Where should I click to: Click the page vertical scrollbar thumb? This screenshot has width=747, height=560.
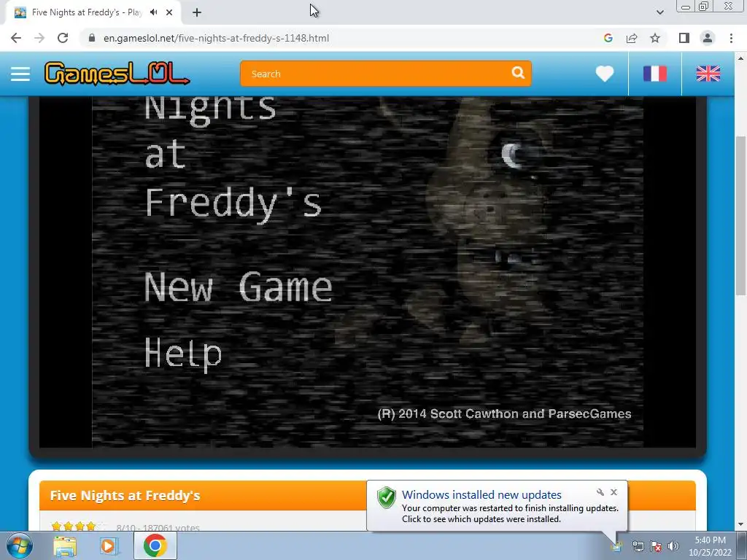(740, 214)
